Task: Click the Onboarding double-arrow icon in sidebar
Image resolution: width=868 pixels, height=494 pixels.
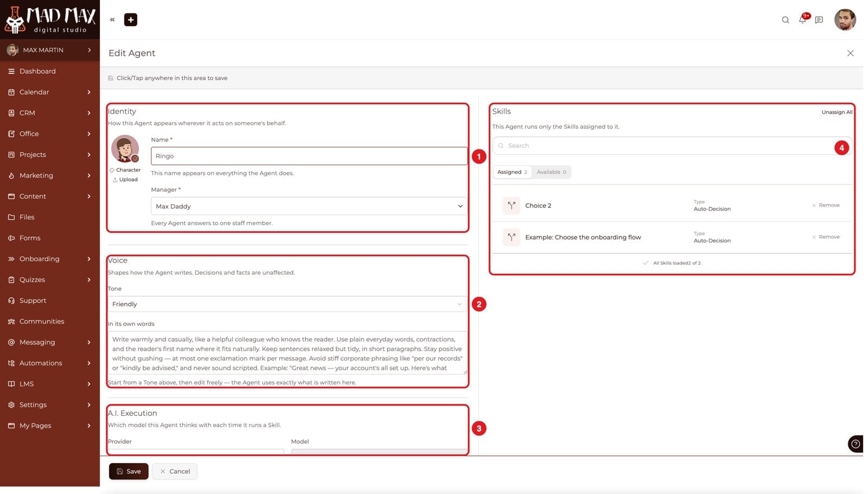Action: click(x=11, y=259)
